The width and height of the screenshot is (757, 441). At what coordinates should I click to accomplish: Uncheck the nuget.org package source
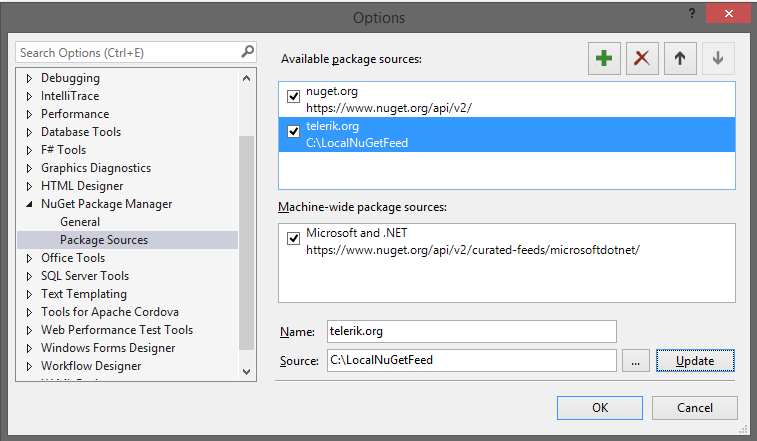294,97
